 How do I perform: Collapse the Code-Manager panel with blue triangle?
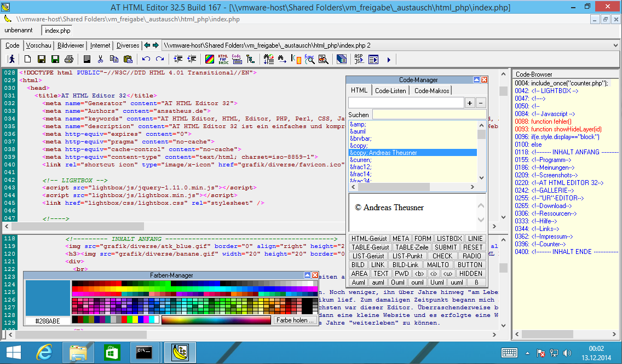point(476,80)
